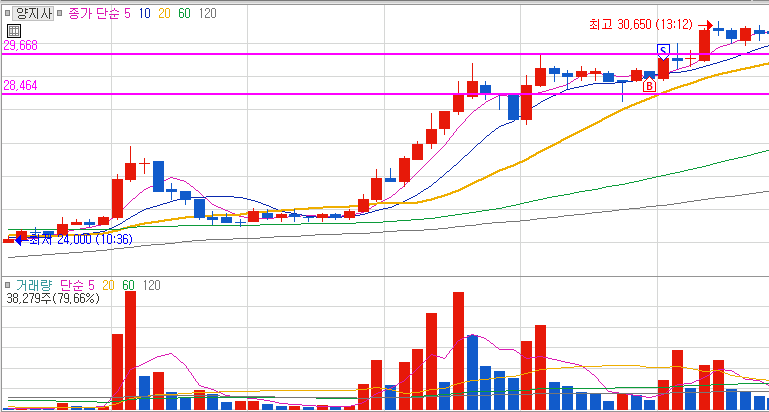Select the red B buy marker
This screenshot has width=769, height=412.
tap(649, 85)
